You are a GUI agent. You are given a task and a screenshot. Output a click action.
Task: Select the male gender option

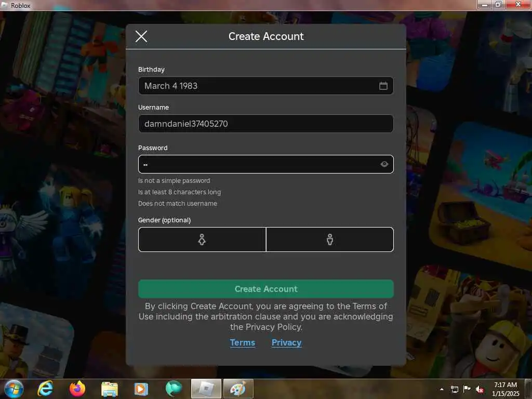[330, 240]
